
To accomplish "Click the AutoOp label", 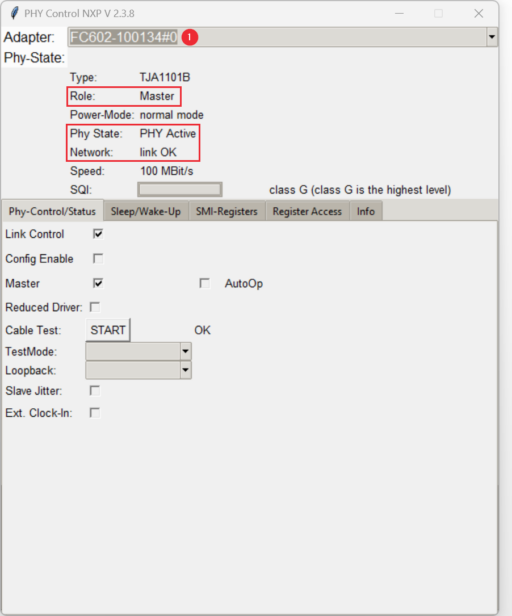I will coord(244,283).
